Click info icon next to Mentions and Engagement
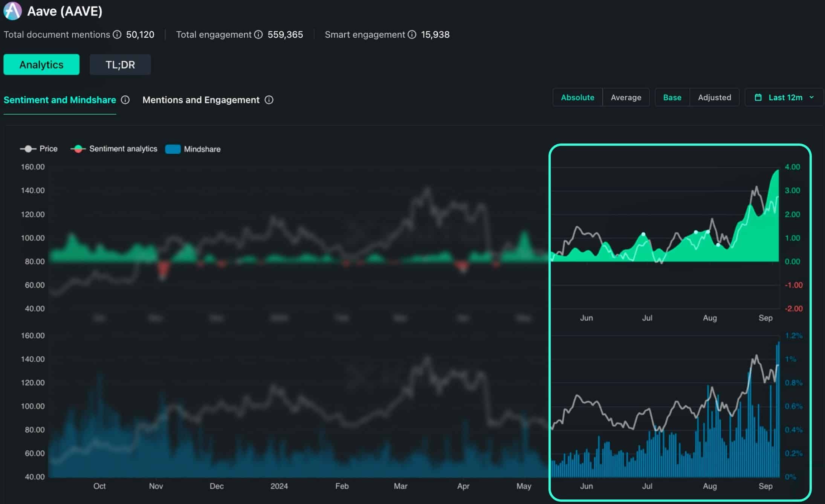Image resolution: width=825 pixels, height=504 pixels. click(269, 100)
